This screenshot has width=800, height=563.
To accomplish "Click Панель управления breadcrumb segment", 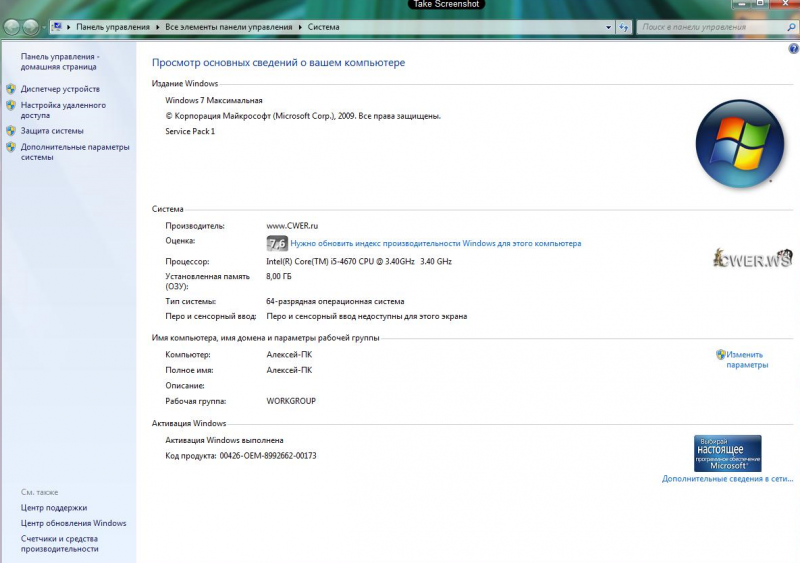I will point(113,27).
